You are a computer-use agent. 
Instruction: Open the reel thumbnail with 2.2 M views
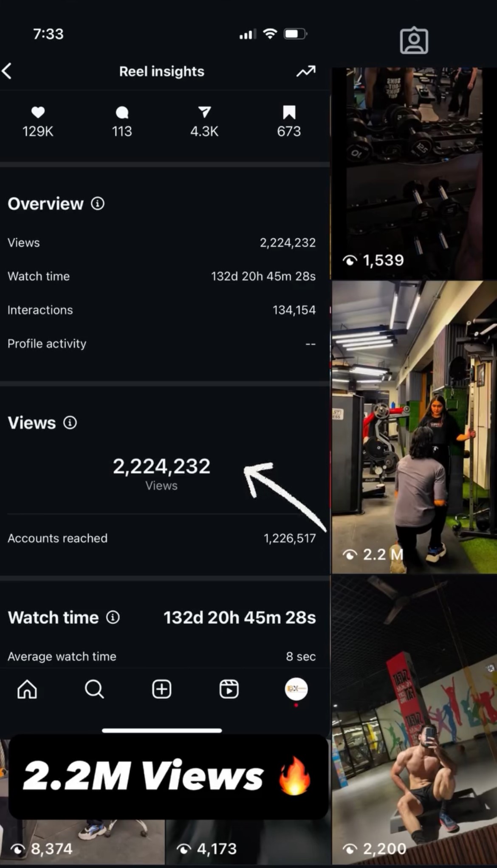414,427
